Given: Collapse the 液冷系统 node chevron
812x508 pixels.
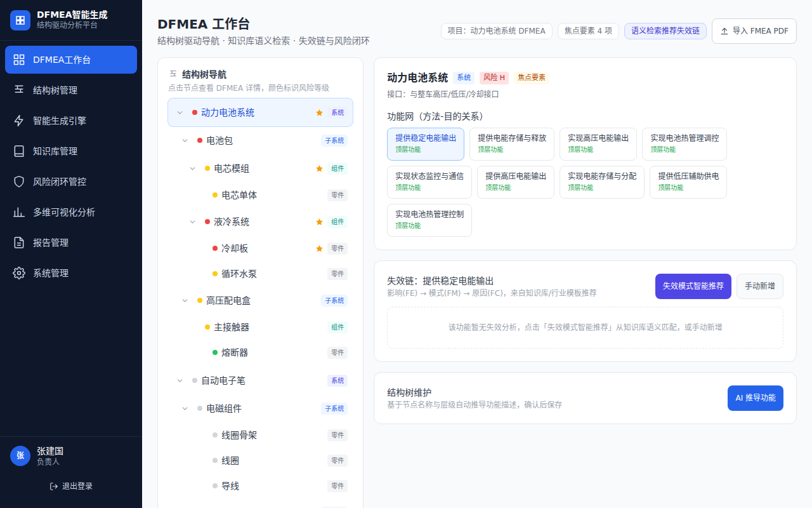Looking at the screenshot, I should tap(192, 222).
